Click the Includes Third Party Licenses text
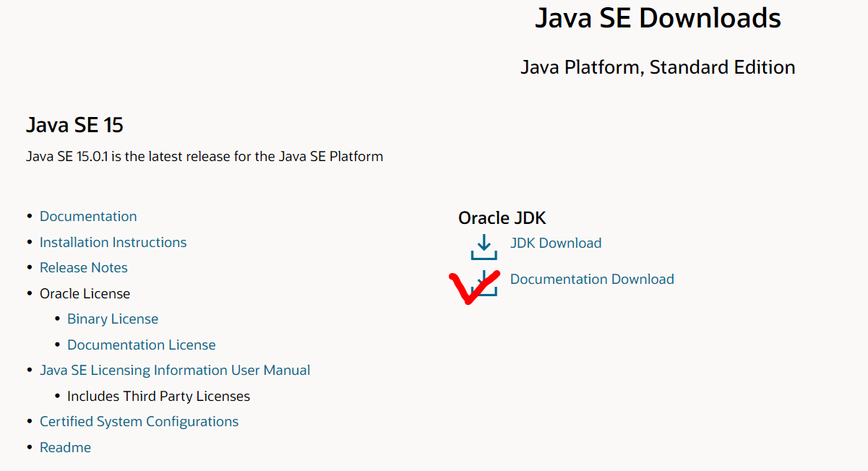This screenshot has width=868, height=471. coord(158,397)
